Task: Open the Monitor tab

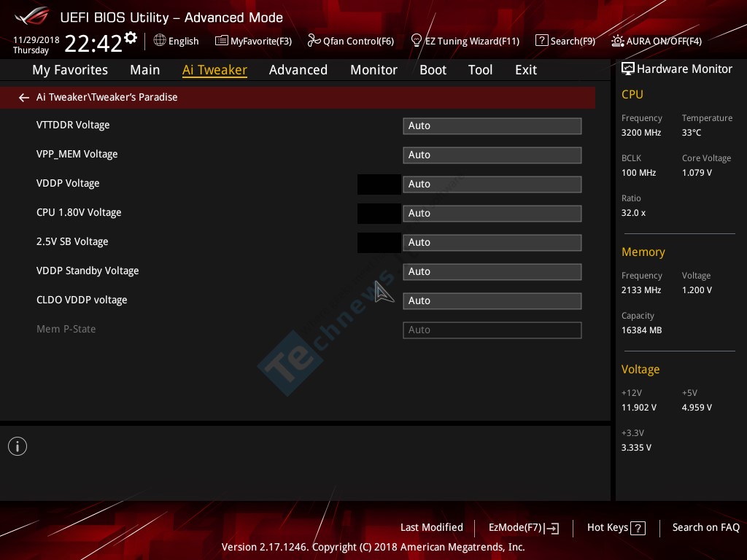Action: coord(373,70)
